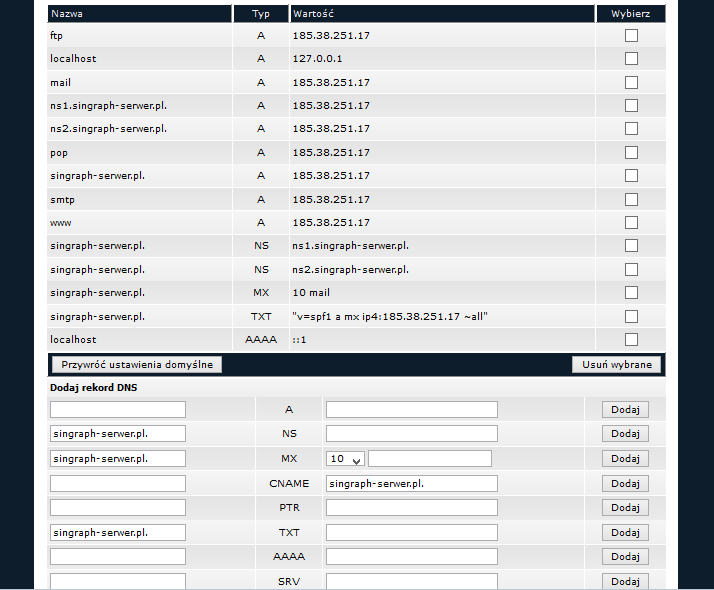Click the ns2.singraph-serwer.pl. NS value
This screenshot has height=590, width=714.
click(x=351, y=270)
